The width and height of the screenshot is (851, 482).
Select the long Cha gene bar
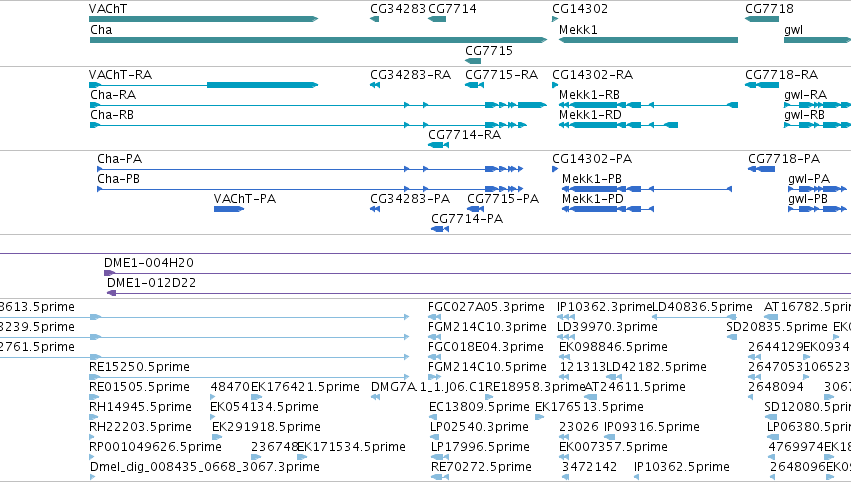(x=318, y=40)
